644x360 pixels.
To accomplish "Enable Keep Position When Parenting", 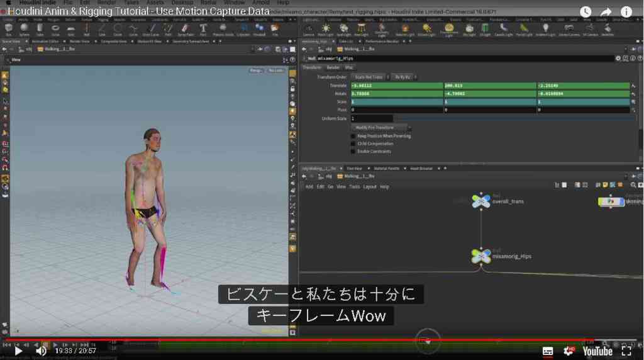I will click(353, 136).
